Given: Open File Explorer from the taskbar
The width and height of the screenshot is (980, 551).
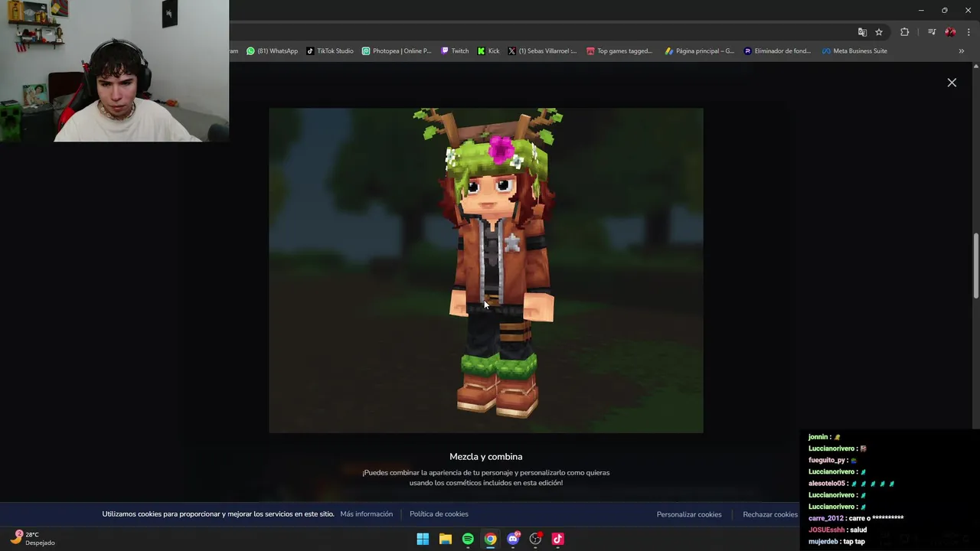Looking at the screenshot, I should pyautogui.click(x=445, y=539).
